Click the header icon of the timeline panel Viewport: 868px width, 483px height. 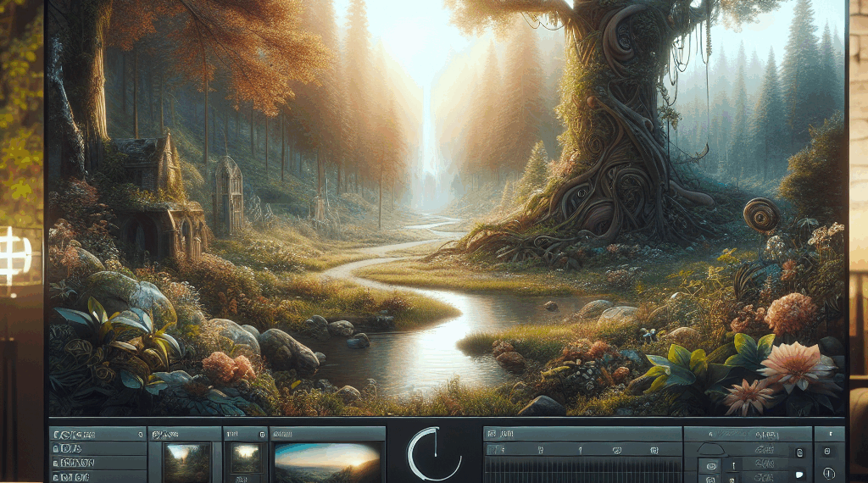[492, 434]
